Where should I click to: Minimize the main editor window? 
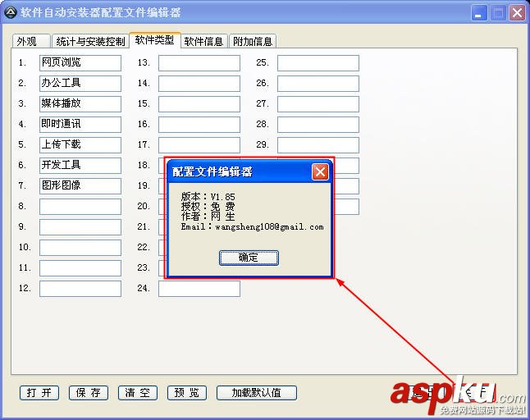(478, 13)
